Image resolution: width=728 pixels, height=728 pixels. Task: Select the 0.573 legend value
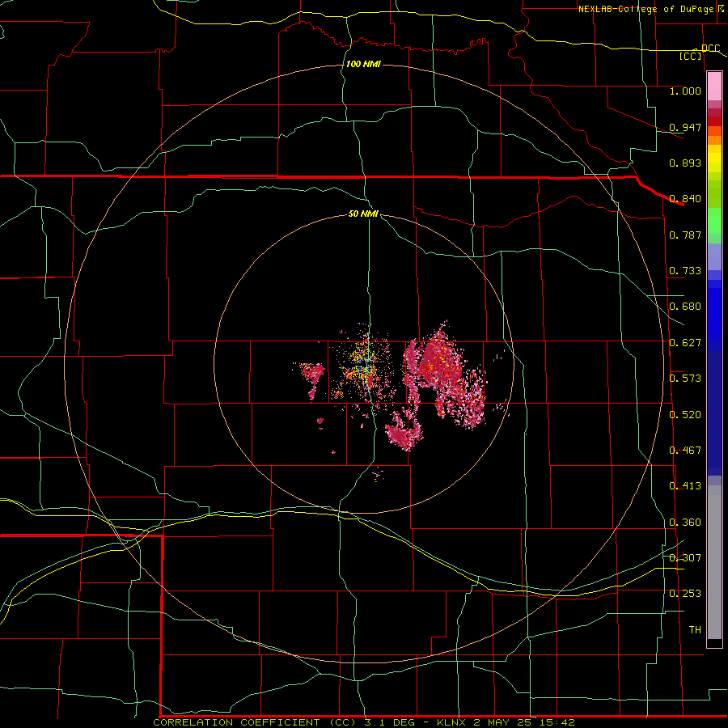[x=685, y=379]
